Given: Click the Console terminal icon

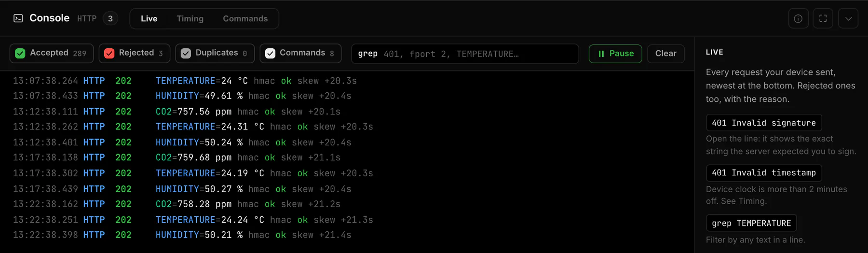Looking at the screenshot, I should coord(18,18).
